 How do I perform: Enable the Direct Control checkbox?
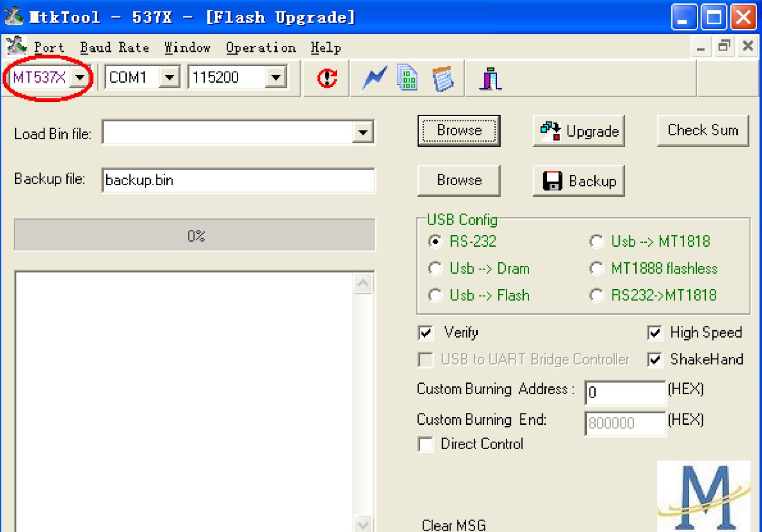pyautogui.click(x=426, y=444)
